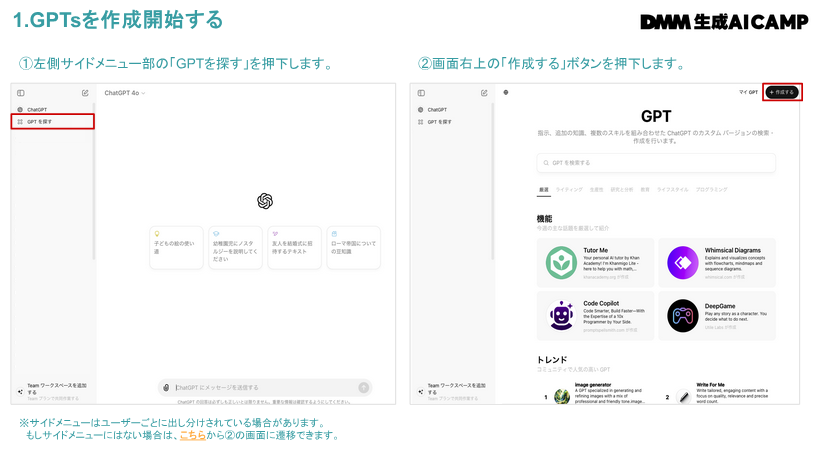This screenshot has height=460, width=820.
Task: Click the Write For Me pen icon
Action: click(x=683, y=396)
